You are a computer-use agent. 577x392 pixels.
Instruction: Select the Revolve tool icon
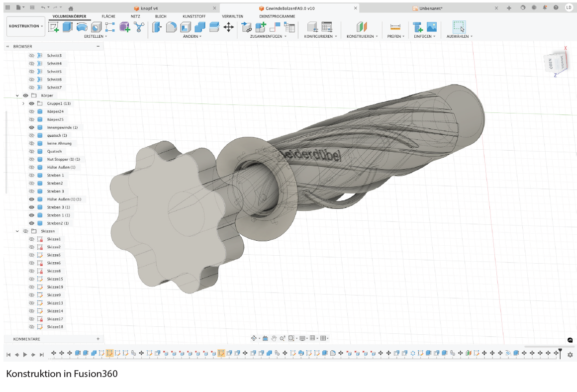82,27
